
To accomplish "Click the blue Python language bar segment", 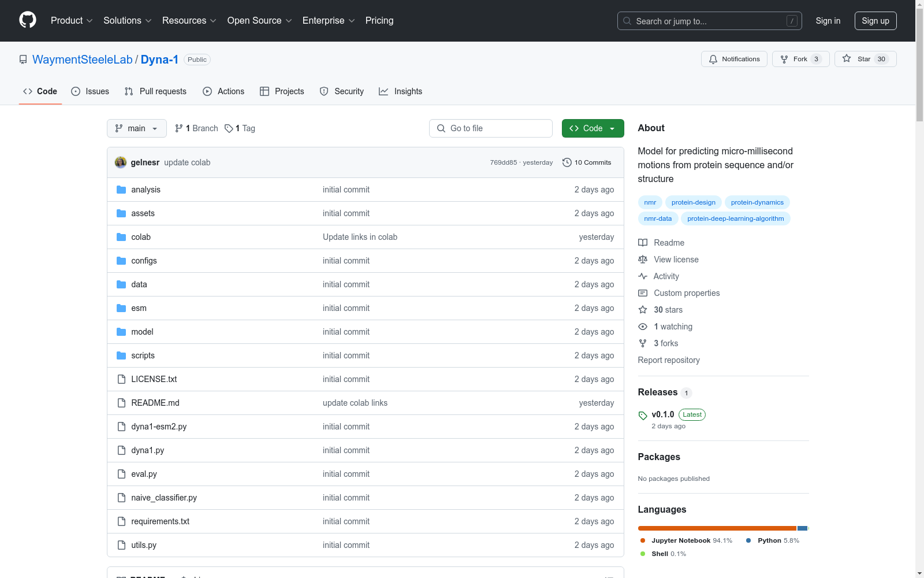I will (802, 528).
